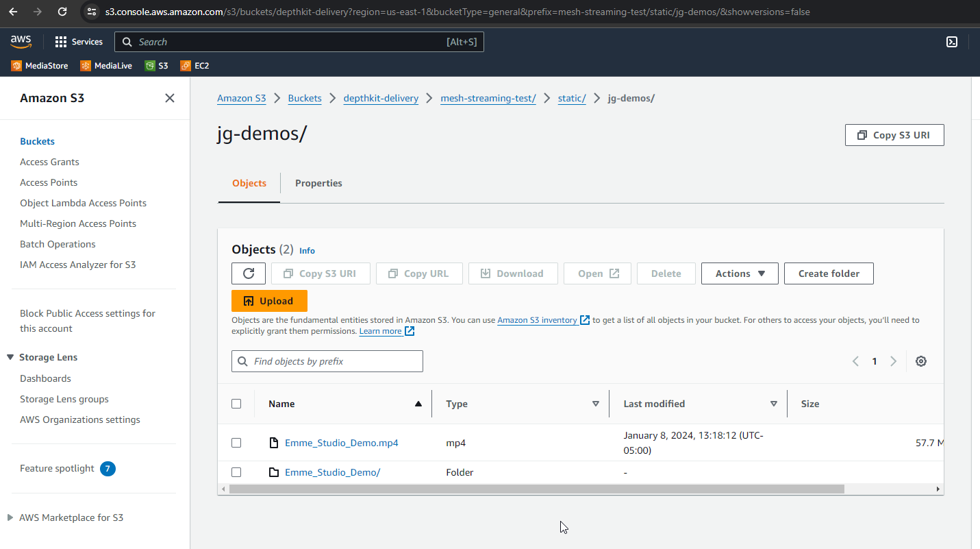Image resolution: width=980 pixels, height=549 pixels.
Task: Go to the previous page arrow
Action: (x=855, y=361)
